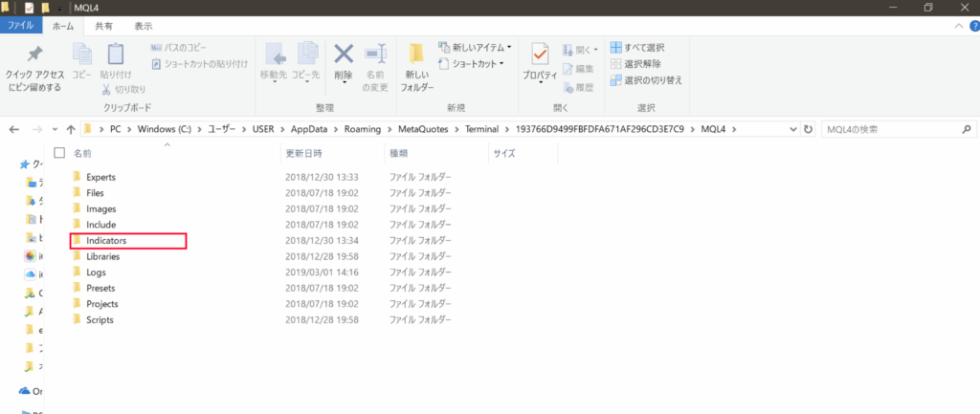Image resolution: width=980 pixels, height=414 pixels.
Task: Refresh the current folder view
Action: (x=808, y=129)
